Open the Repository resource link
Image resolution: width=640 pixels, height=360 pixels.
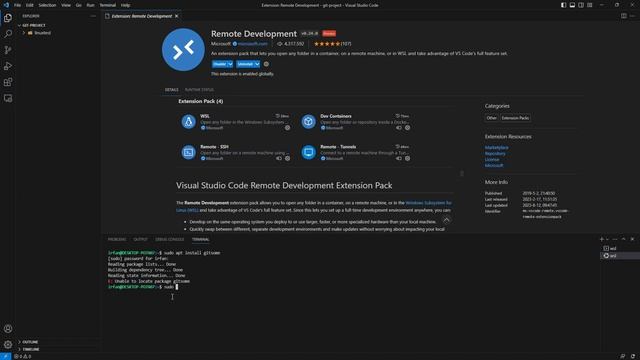pyautogui.click(x=495, y=153)
